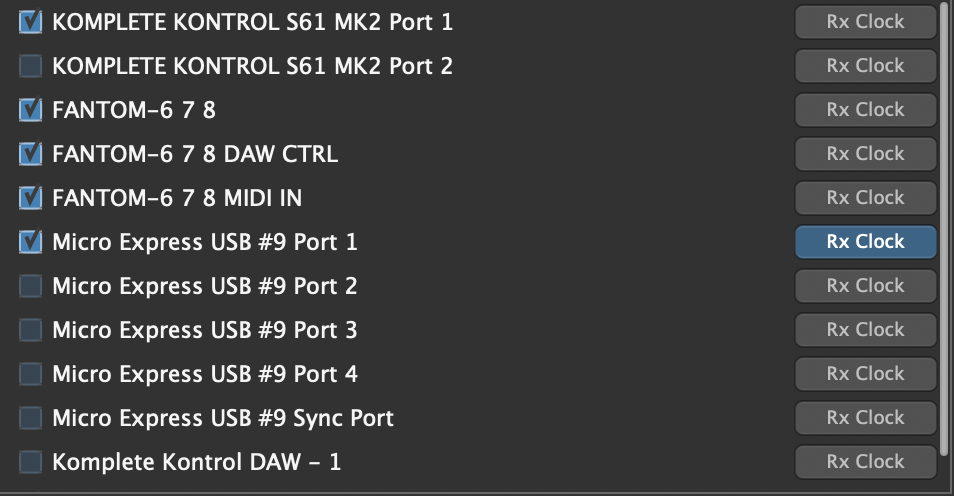This screenshot has width=954, height=496.
Task: Tick the Micro Express USB #9 Port 4 checkbox
Action: 31,374
